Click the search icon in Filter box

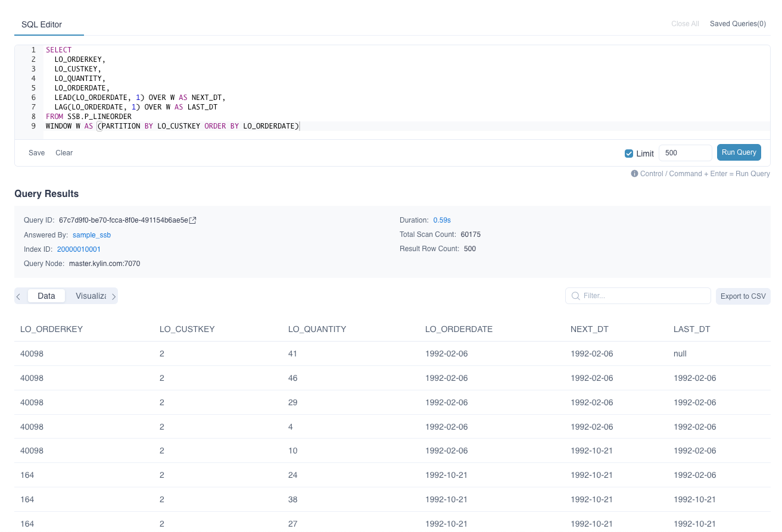(x=575, y=296)
